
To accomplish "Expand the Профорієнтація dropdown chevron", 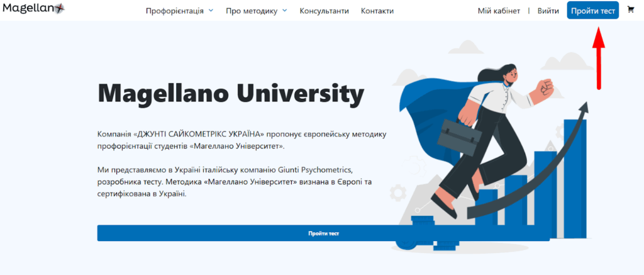I will [211, 11].
